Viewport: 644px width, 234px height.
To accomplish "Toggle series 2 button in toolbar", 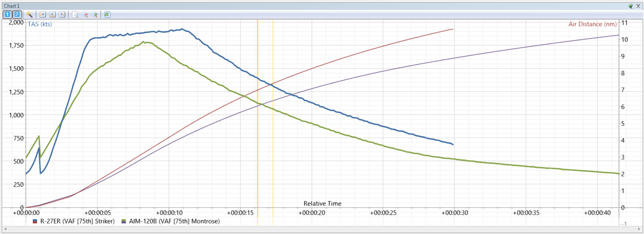I will pos(16,14).
